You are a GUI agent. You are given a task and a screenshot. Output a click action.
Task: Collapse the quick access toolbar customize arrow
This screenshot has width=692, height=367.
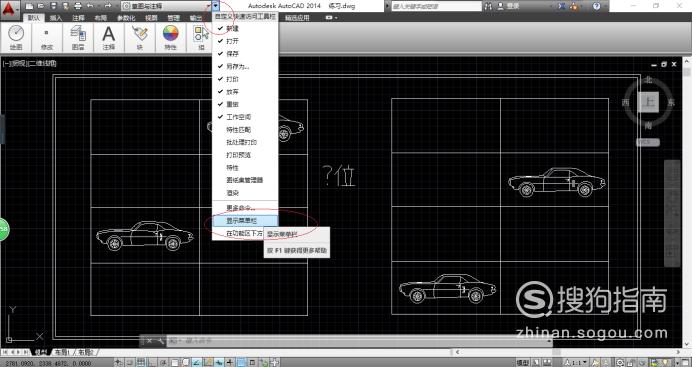216,6
